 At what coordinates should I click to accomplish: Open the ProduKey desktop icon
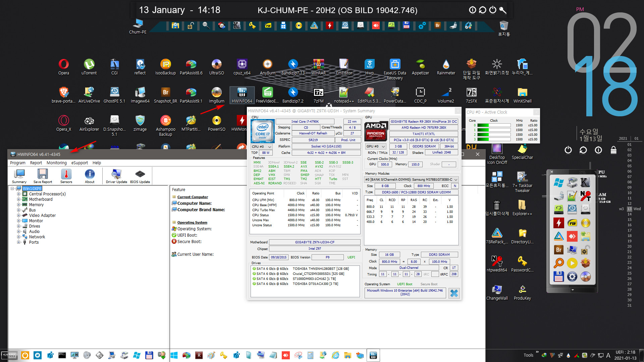click(522, 292)
